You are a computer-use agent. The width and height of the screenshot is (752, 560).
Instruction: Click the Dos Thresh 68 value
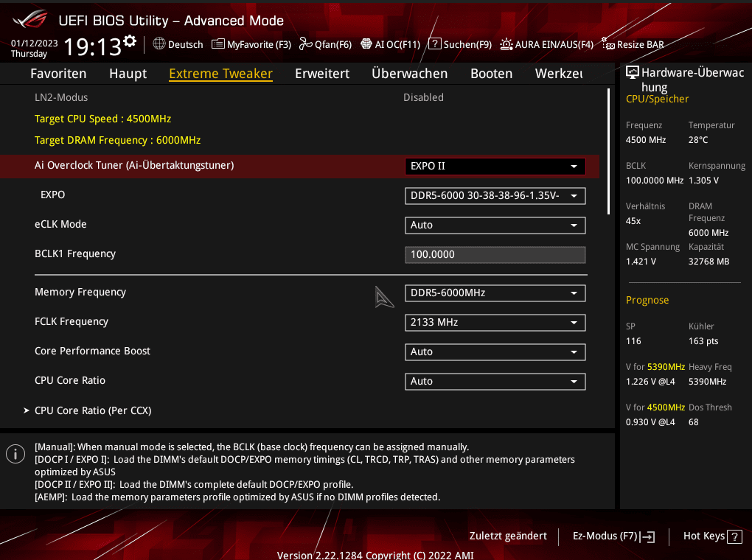pos(694,422)
